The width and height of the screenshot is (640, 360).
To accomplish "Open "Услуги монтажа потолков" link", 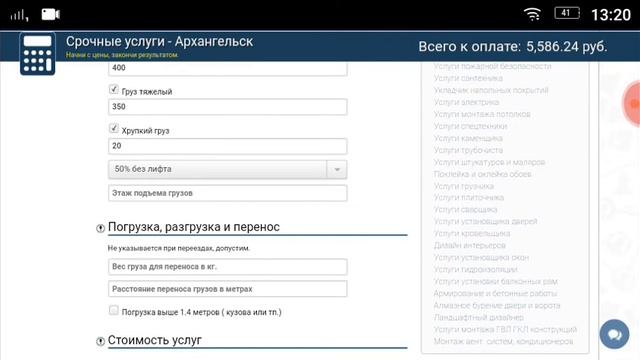I will pos(482,114).
